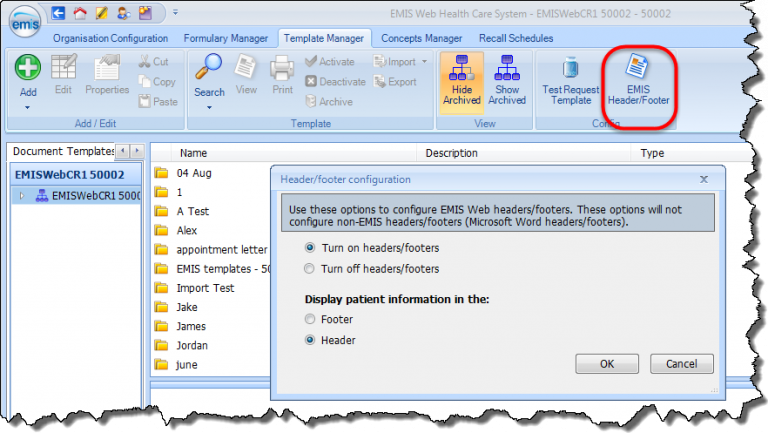Open the quick access toolbar customize arrow
768x433 pixels.
tap(175, 13)
